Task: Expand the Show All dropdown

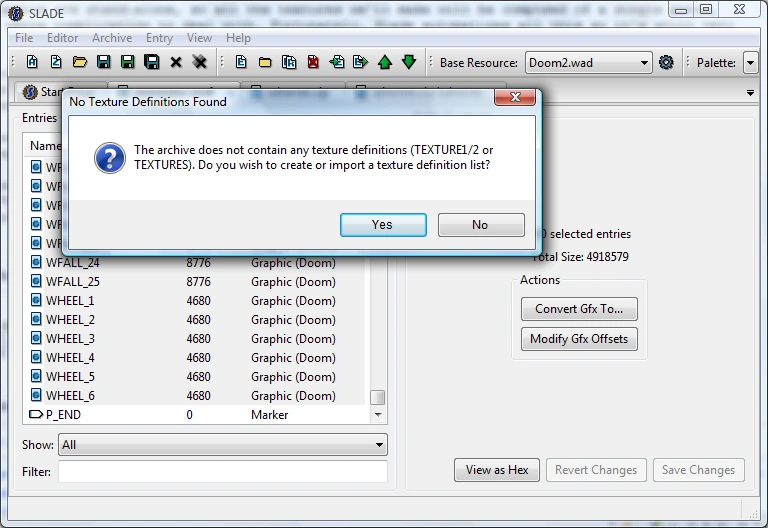Action: point(223,445)
